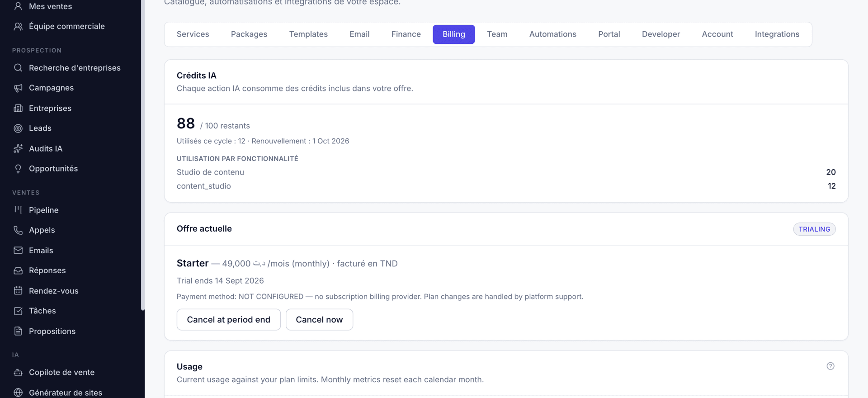Click the Audits IA sparkle icon
This screenshot has height=398, width=868.
(x=18, y=148)
